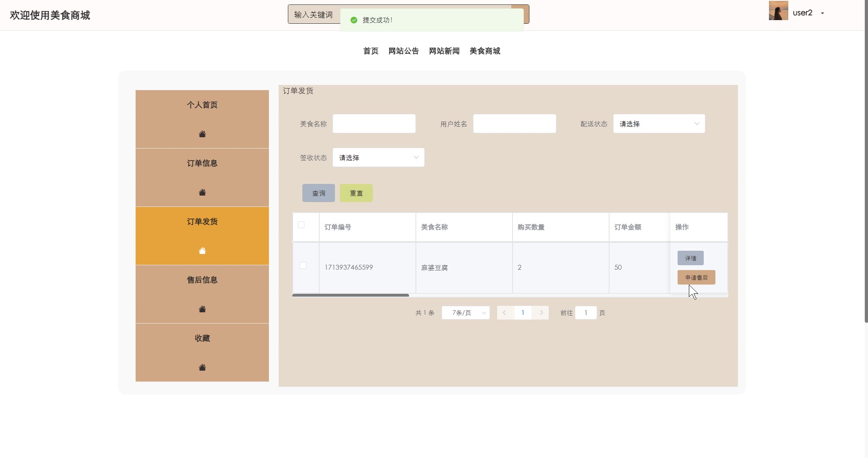Expand the user2 account menu arrow
Viewport: 868px width, 458px height.
tap(823, 13)
